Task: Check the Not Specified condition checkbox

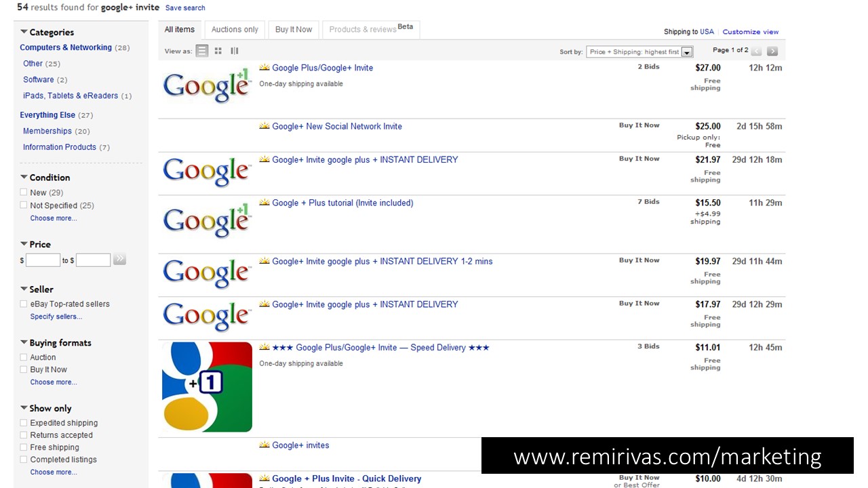Action: (x=24, y=205)
